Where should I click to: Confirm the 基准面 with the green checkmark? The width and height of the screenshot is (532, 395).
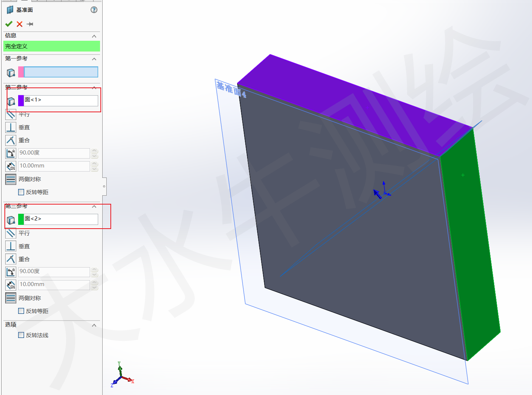pyautogui.click(x=9, y=24)
